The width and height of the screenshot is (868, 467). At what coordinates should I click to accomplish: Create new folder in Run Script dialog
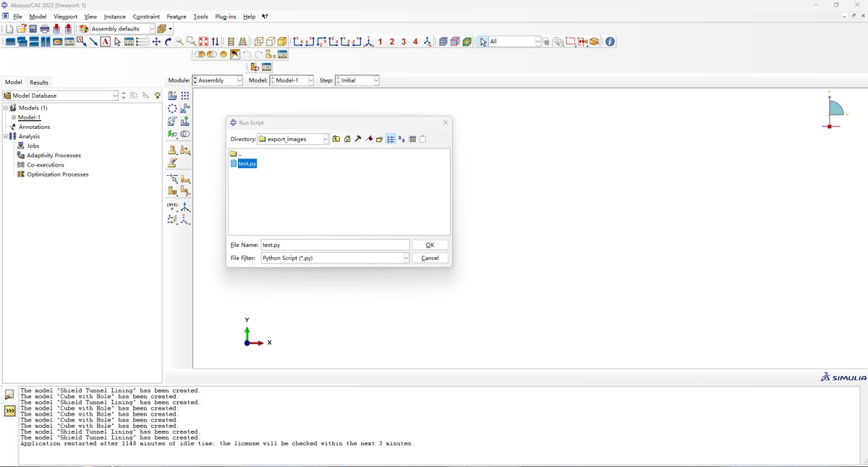[x=379, y=139]
